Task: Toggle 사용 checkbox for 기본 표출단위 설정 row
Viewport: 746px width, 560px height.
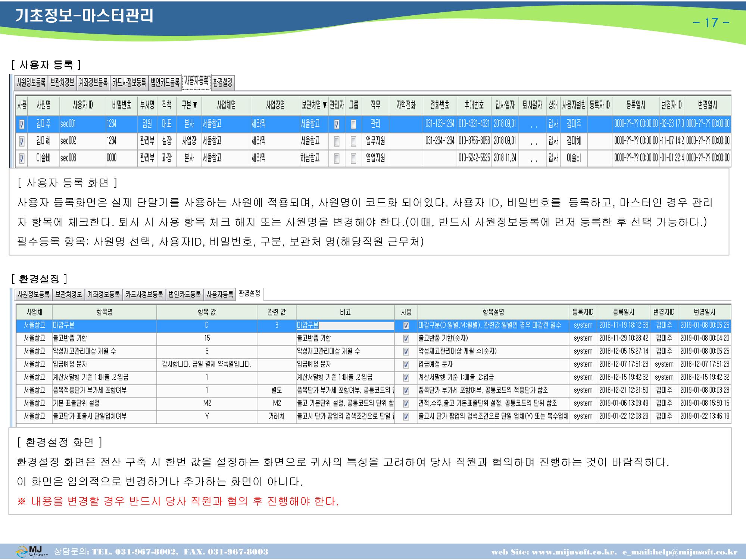Action: click(x=406, y=404)
